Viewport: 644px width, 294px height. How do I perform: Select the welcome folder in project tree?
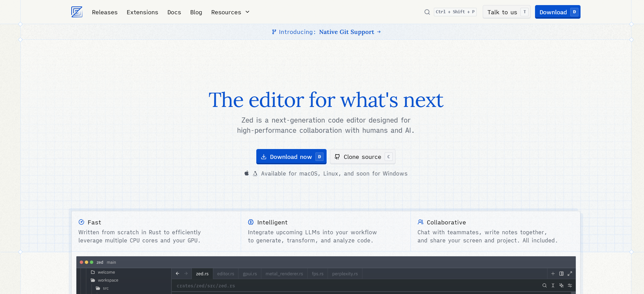click(x=103, y=272)
